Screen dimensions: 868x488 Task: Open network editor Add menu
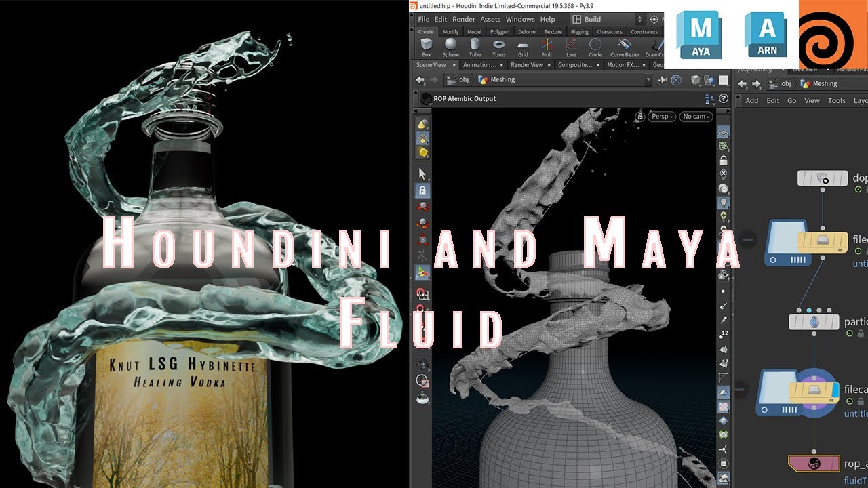pyautogui.click(x=752, y=100)
